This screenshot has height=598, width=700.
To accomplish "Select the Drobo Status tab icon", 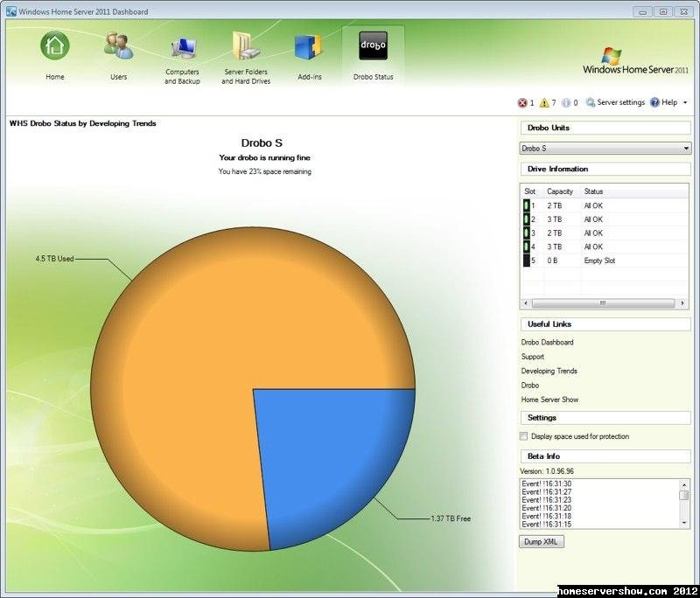I will click(x=373, y=45).
